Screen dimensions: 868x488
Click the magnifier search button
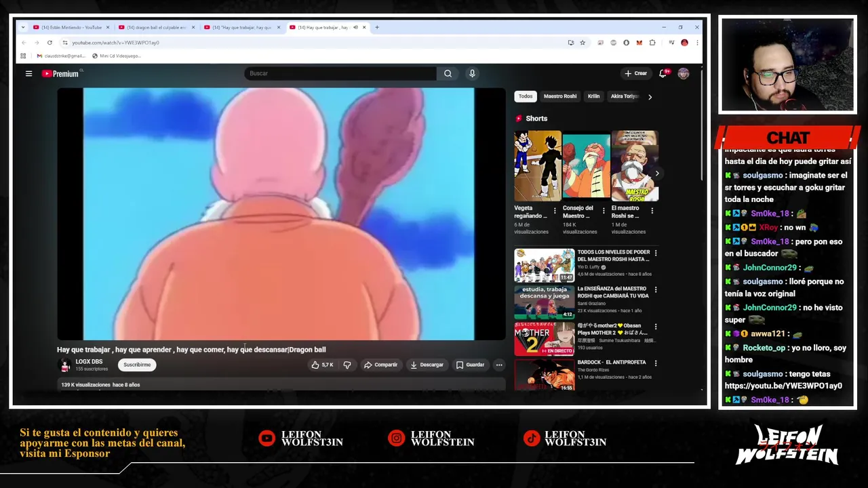[x=448, y=73]
